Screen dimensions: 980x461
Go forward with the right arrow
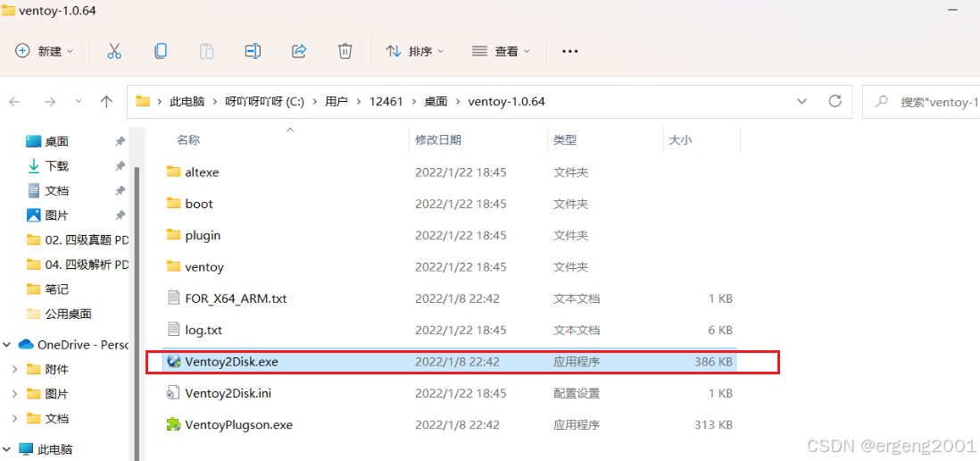(x=50, y=101)
